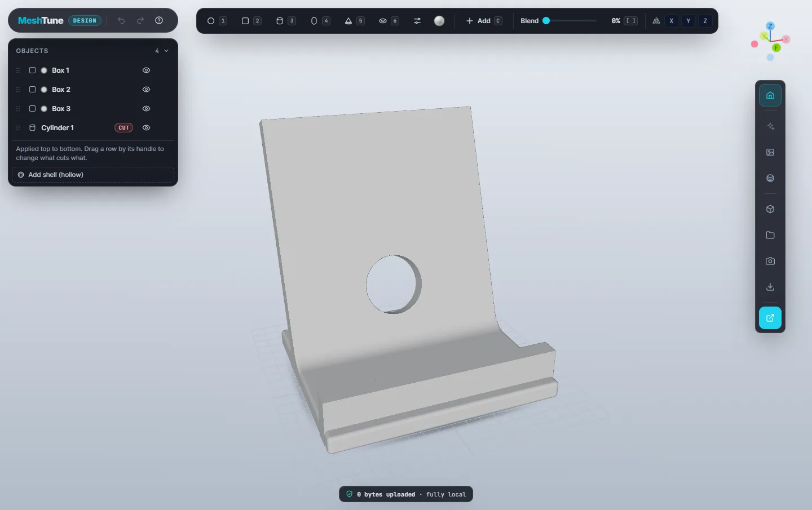
Task: Hide Cylinder 1 with its eye icon
Action: tap(146, 128)
